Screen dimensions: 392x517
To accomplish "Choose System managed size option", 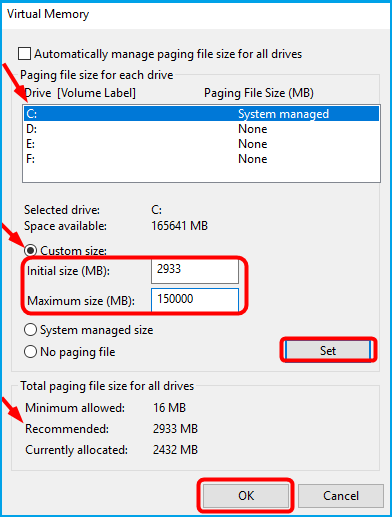I will point(30,330).
